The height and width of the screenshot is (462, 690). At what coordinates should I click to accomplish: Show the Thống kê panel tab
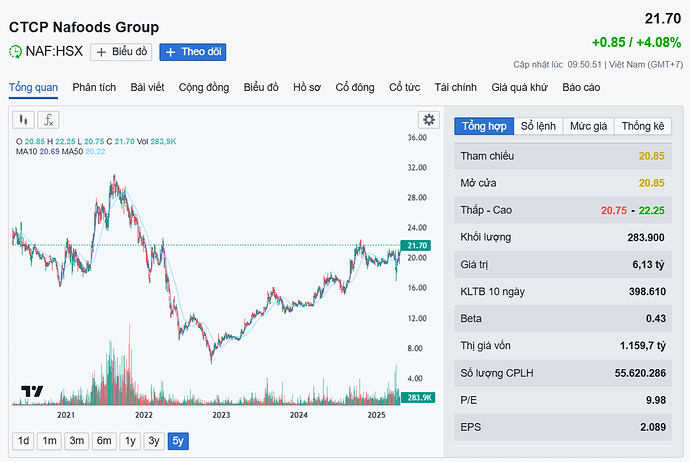click(642, 126)
